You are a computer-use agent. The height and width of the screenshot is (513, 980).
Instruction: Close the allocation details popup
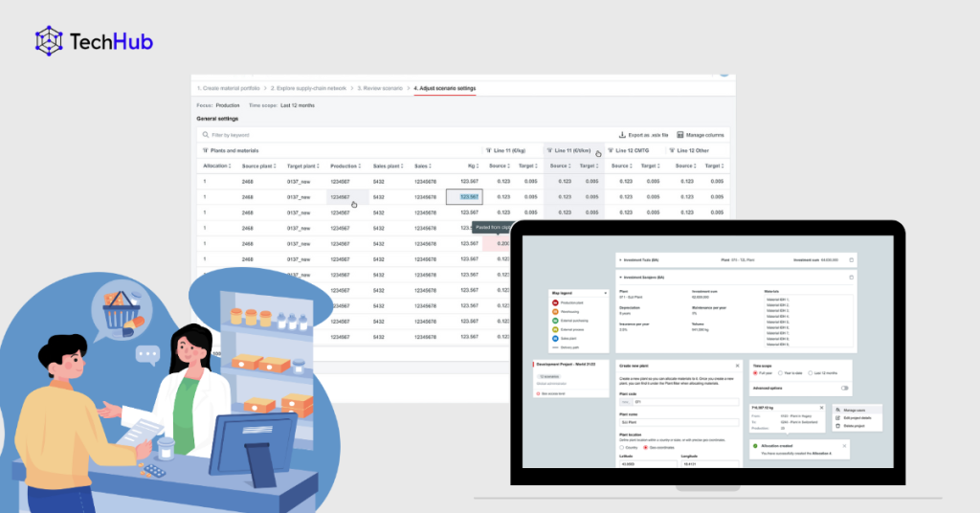[821, 408]
